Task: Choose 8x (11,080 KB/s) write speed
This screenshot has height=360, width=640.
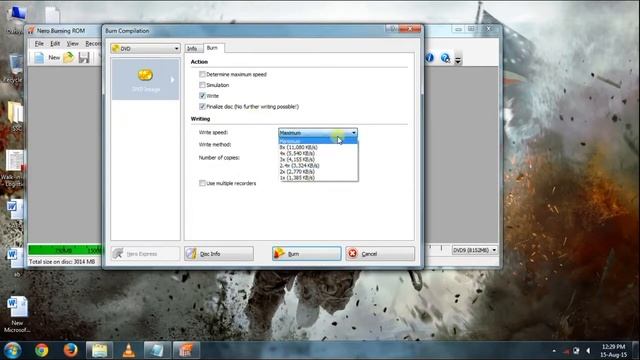Action: pyautogui.click(x=318, y=147)
